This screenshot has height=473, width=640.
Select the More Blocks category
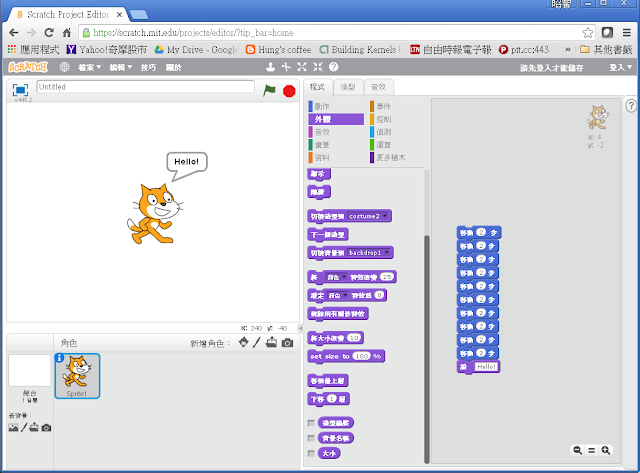point(397,157)
